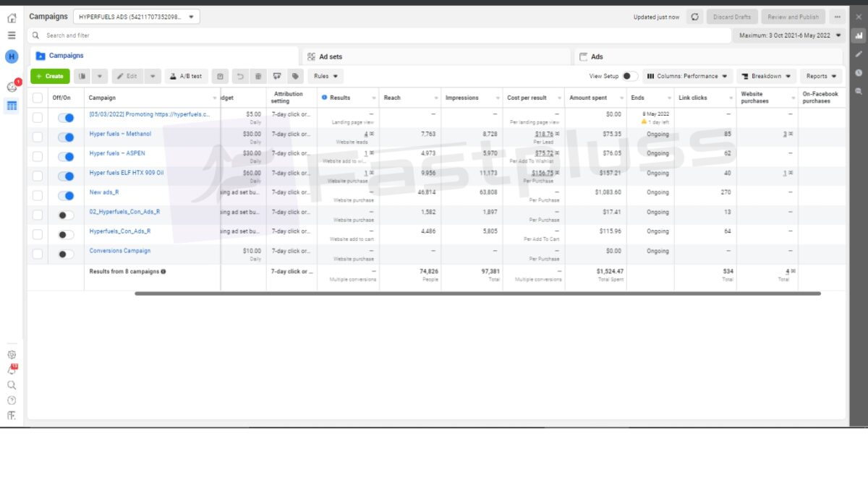The width and height of the screenshot is (868, 488).
Task: Open the Hyper fuels – Methanol campaign link
Action: (120, 134)
